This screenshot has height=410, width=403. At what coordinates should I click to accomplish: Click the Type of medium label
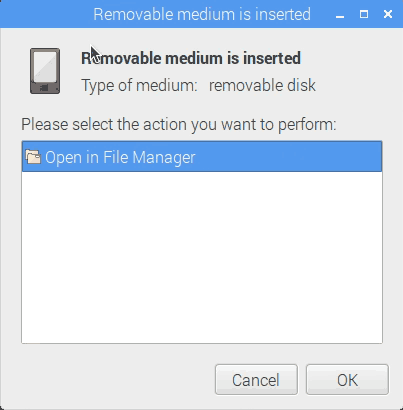point(139,85)
